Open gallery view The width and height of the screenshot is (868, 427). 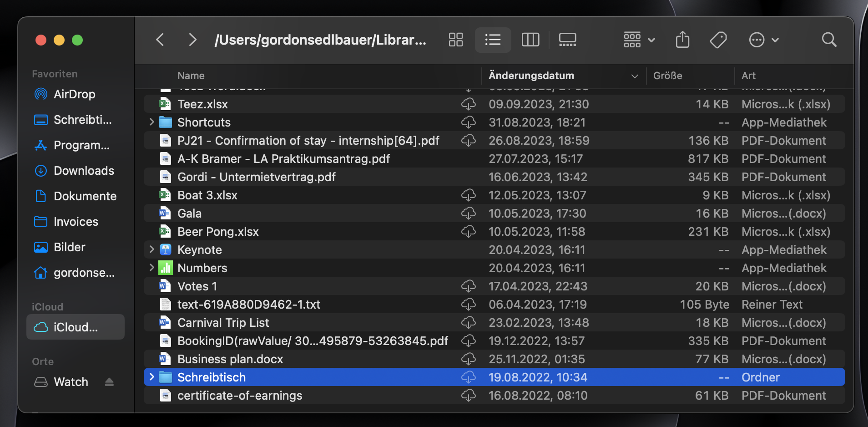(566, 40)
